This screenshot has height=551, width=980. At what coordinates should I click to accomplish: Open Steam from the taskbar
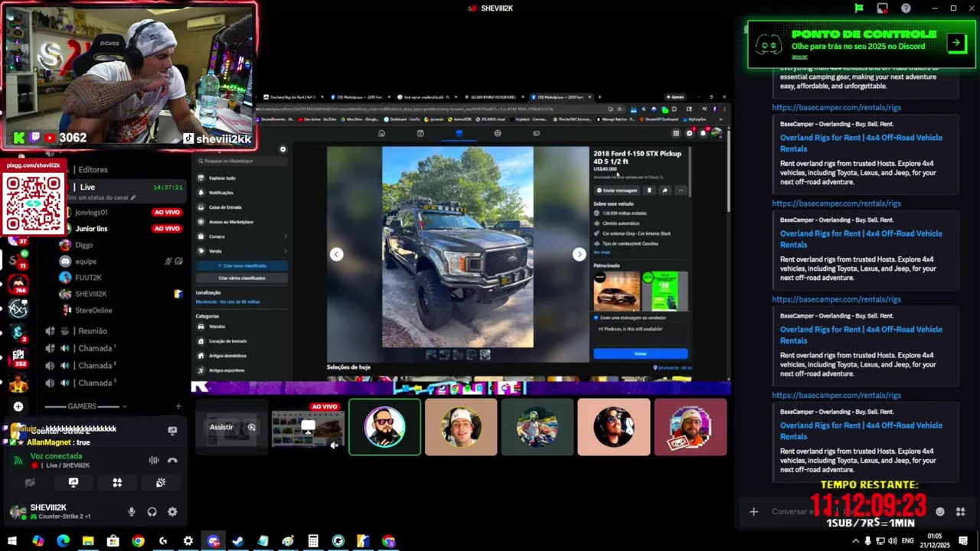(238, 541)
